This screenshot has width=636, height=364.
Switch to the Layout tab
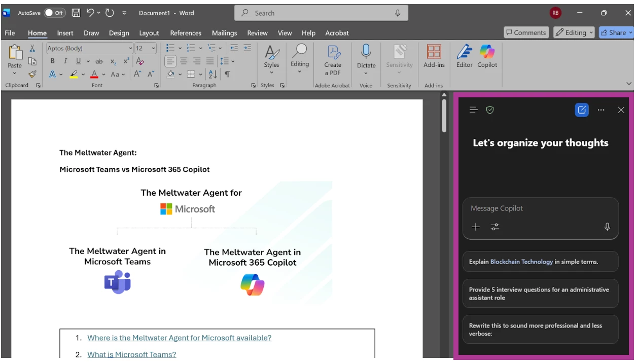149,33
